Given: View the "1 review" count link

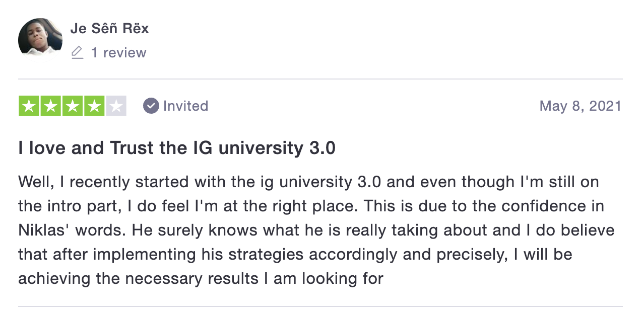Looking at the screenshot, I should coord(118,53).
